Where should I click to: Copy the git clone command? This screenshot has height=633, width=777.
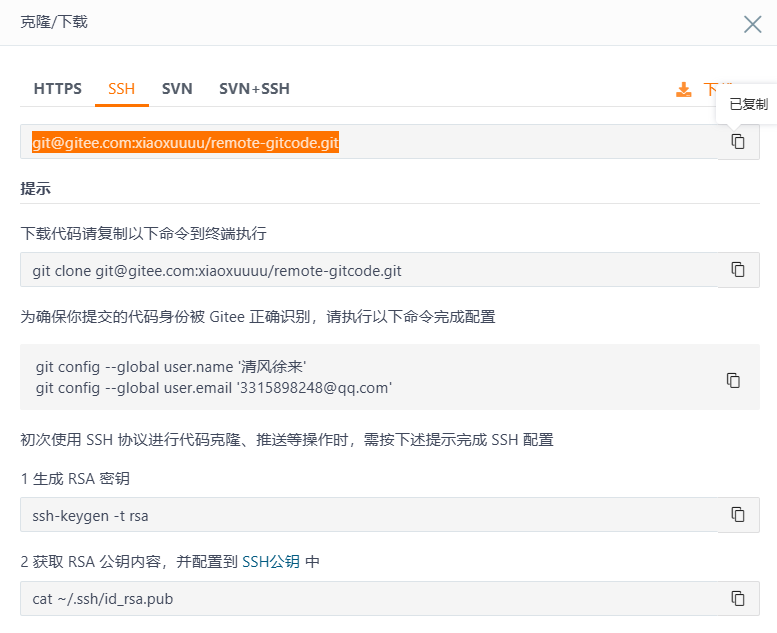pos(738,270)
